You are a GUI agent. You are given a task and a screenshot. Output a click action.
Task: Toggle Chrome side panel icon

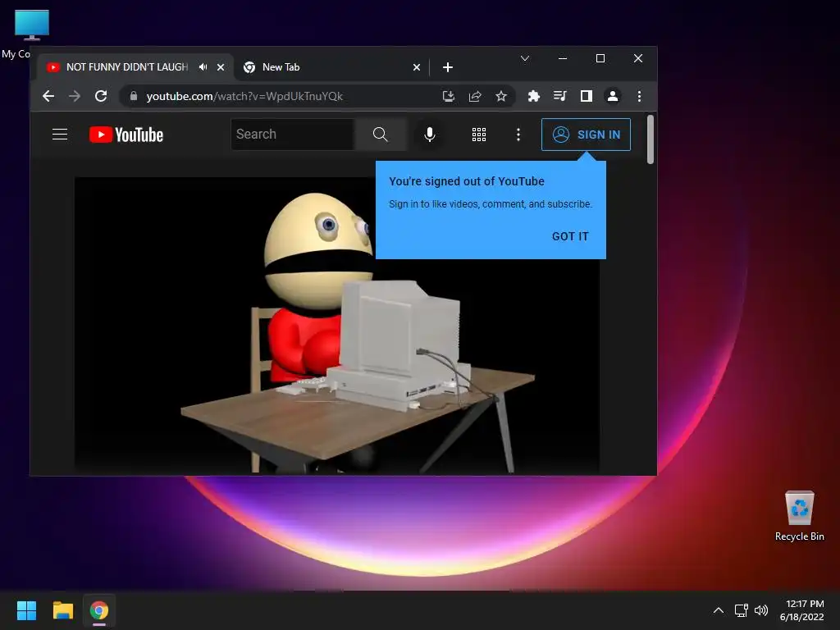coord(587,97)
